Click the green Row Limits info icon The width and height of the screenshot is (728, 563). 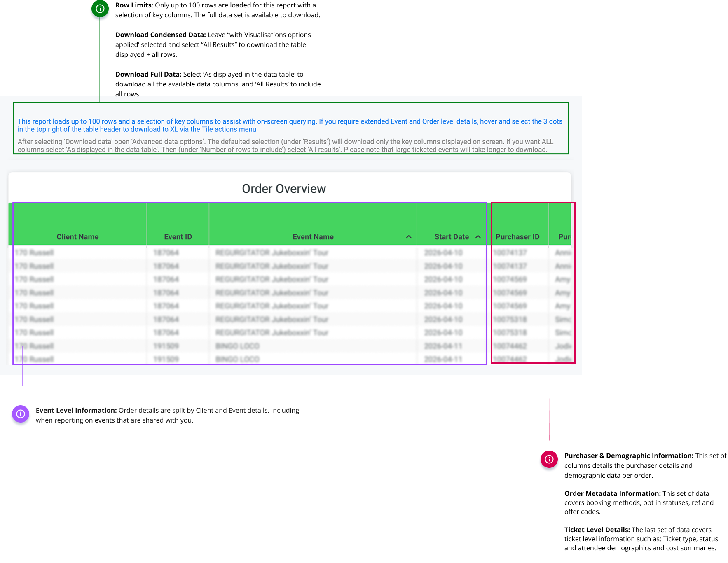click(100, 8)
